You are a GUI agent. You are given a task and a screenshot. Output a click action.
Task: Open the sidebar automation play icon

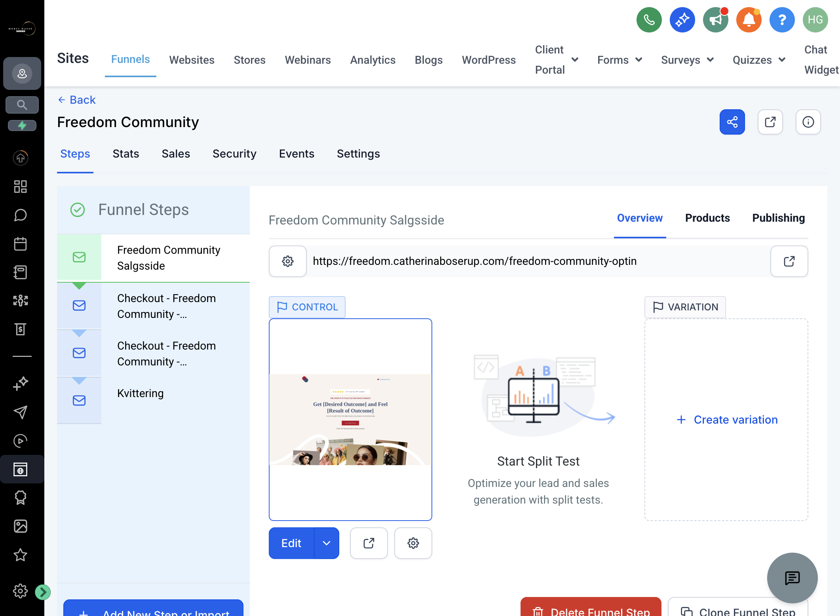pos(21,441)
